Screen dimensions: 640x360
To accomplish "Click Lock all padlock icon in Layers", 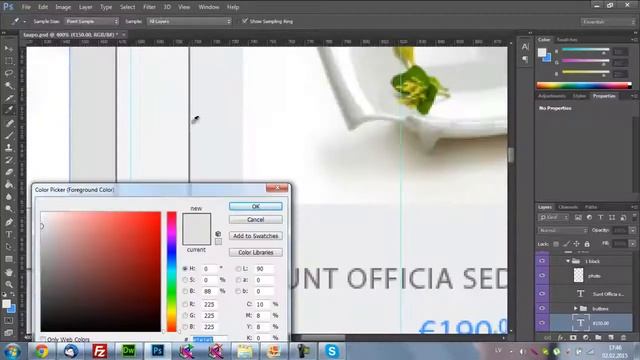I will click(x=587, y=244).
